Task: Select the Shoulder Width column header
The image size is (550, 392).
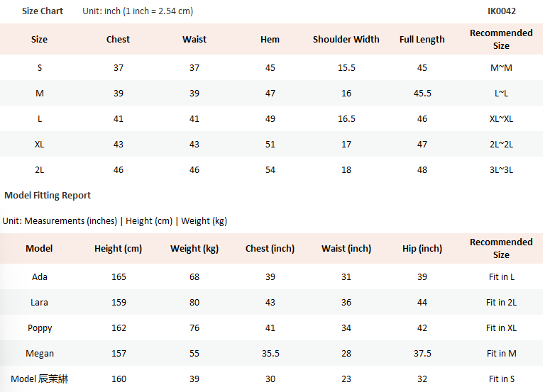Action: point(346,40)
